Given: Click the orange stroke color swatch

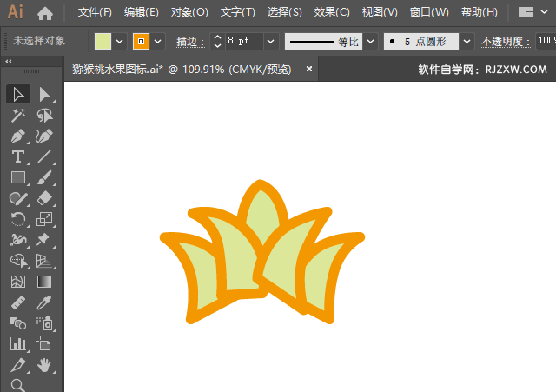Looking at the screenshot, I should coord(141,41).
